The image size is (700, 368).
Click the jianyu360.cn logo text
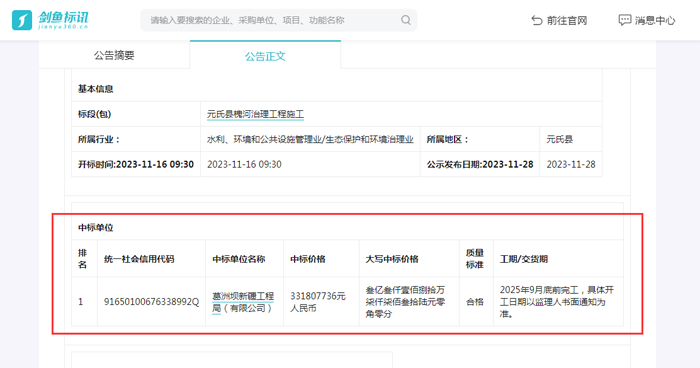pos(63,27)
